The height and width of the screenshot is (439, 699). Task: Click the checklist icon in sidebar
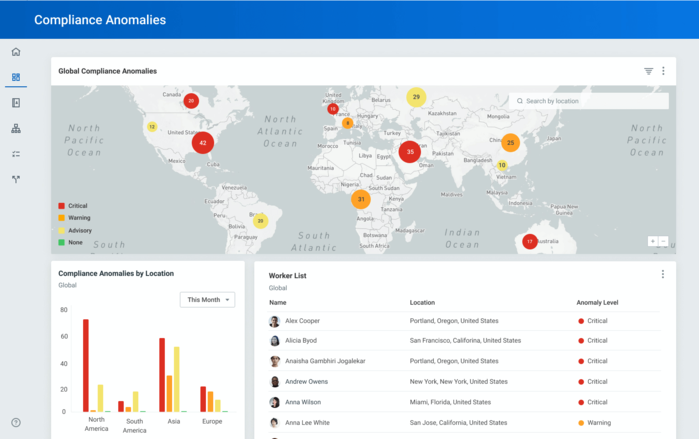pyautogui.click(x=16, y=154)
